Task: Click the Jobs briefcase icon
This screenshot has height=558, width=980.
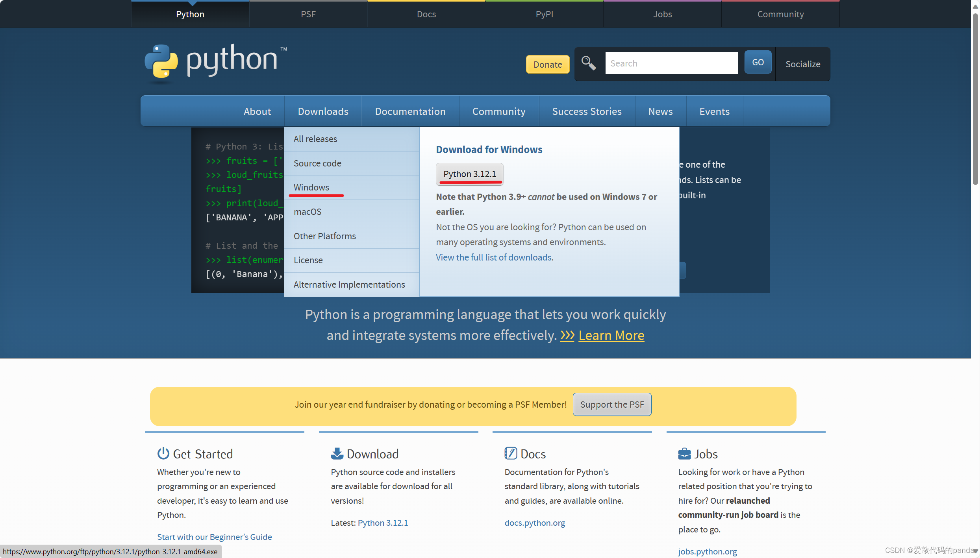Action: click(684, 453)
